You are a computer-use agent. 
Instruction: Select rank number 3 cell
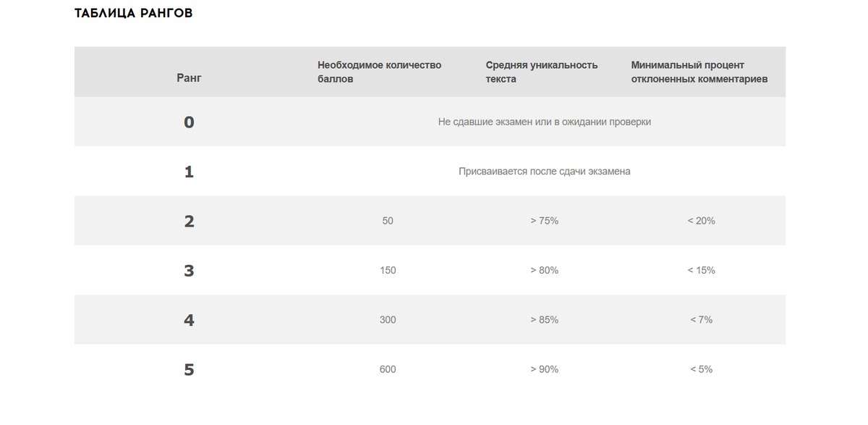[x=189, y=270]
